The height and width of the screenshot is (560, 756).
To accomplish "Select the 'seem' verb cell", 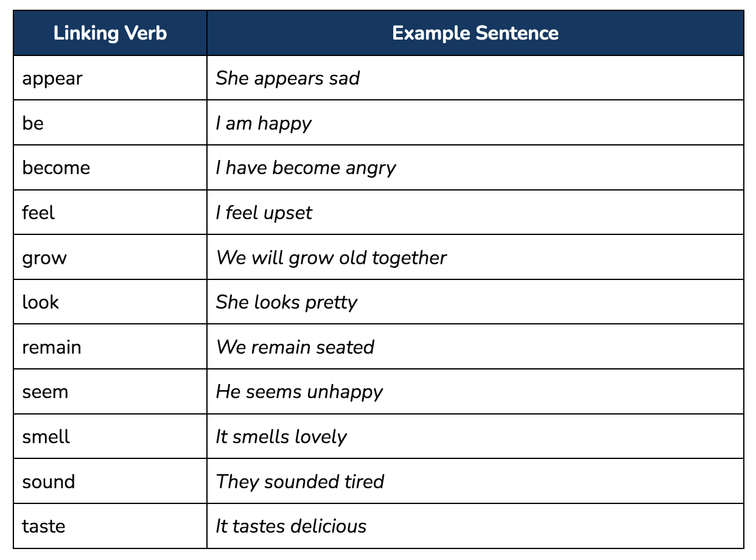I will (x=110, y=391).
